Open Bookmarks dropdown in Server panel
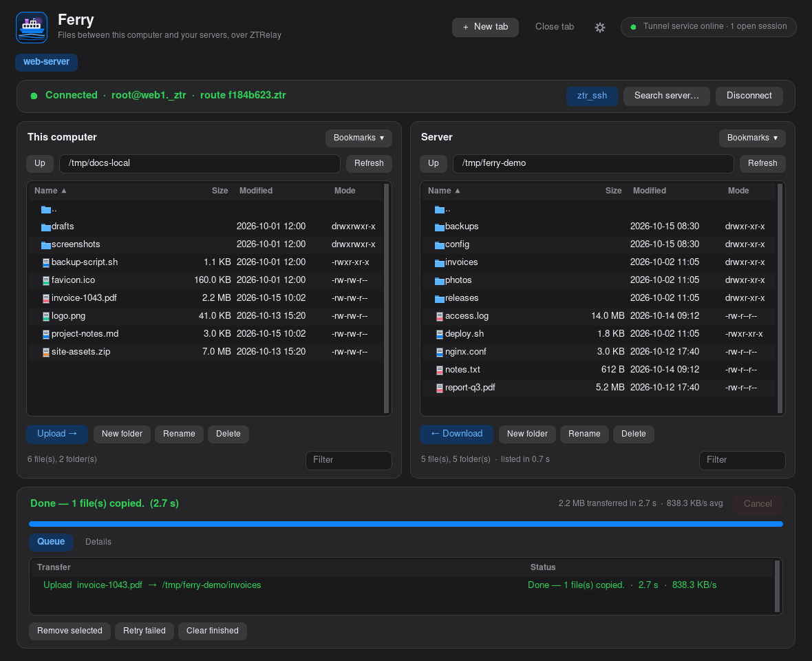This screenshot has height=661, width=812. click(752, 138)
